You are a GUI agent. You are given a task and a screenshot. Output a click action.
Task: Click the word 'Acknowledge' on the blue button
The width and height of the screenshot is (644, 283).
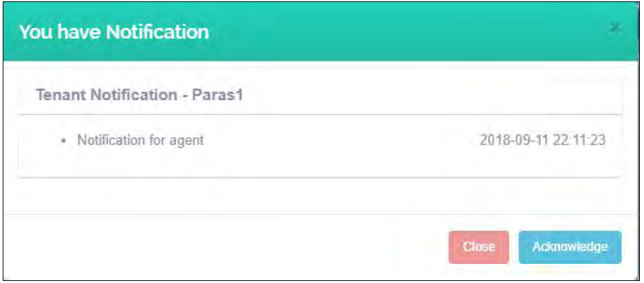[x=570, y=247]
